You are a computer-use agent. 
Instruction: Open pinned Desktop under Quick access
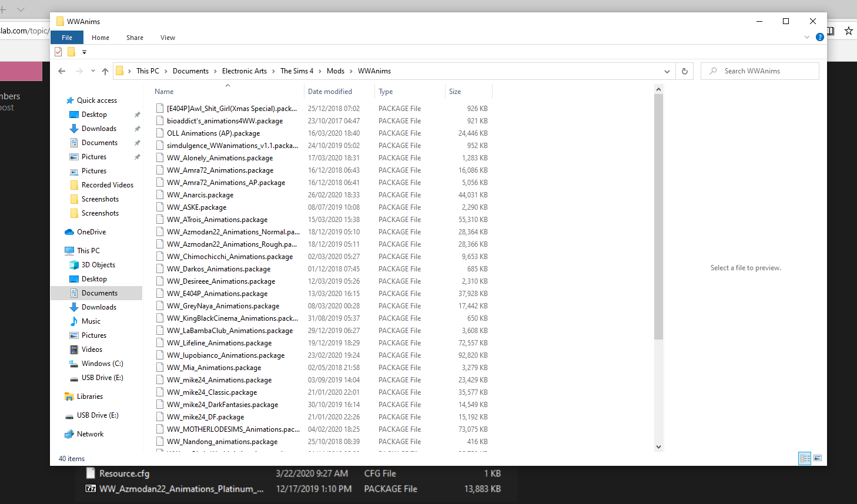pos(94,115)
